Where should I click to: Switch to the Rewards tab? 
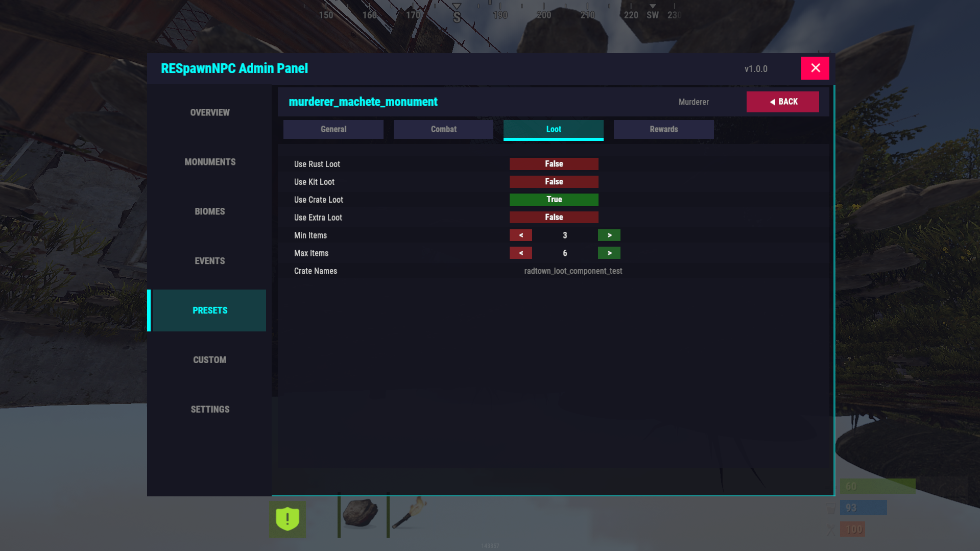[x=663, y=130]
